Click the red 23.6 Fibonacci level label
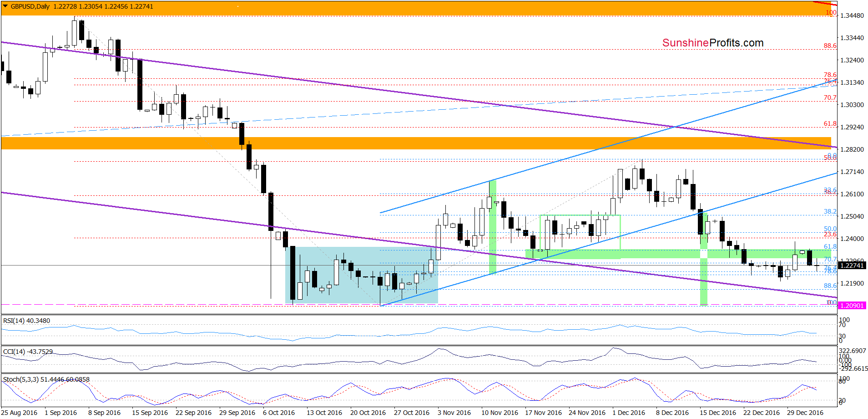868x419 pixels. [x=830, y=234]
